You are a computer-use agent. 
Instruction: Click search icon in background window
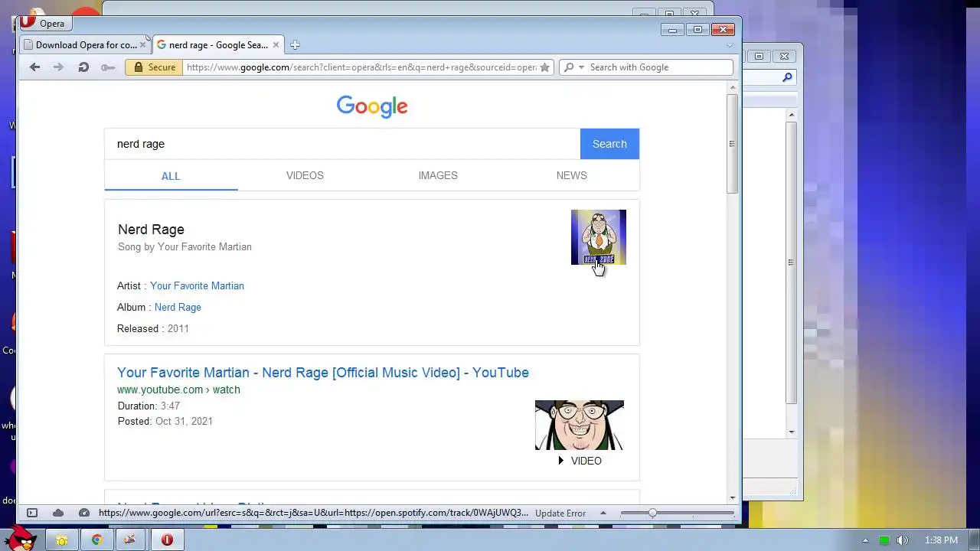click(786, 77)
